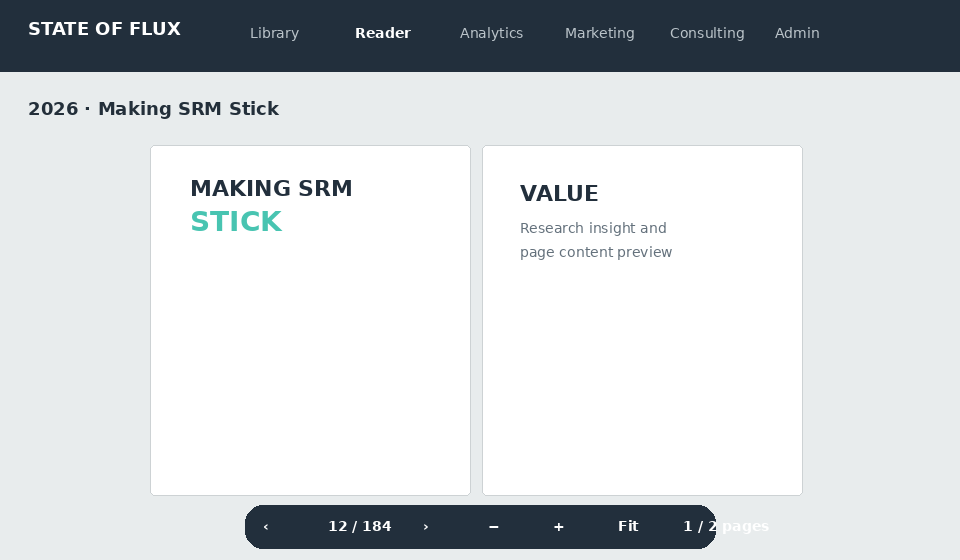Click the Fit button in reader toolbar
960x560 pixels.
(x=628, y=527)
